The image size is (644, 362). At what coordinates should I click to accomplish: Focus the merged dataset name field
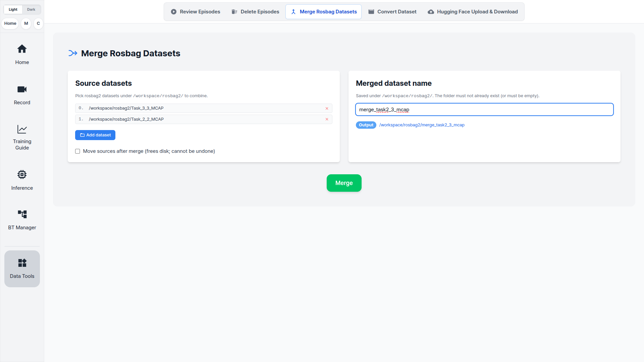484,110
